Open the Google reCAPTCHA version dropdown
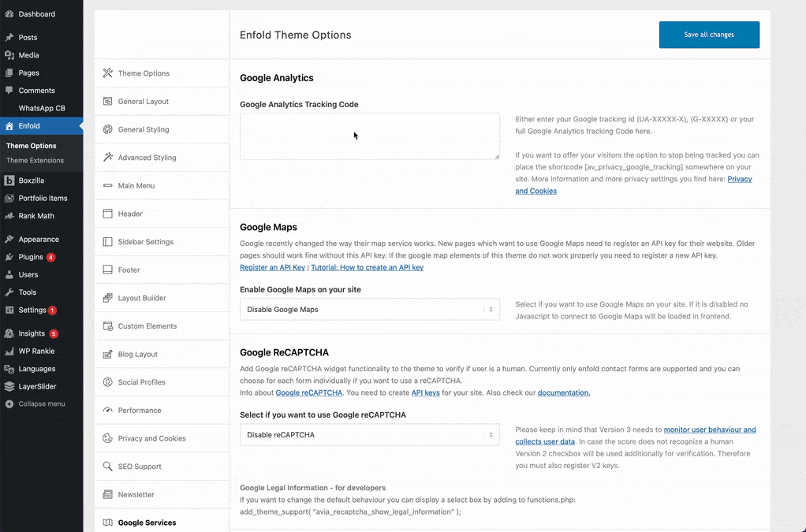 369,435
